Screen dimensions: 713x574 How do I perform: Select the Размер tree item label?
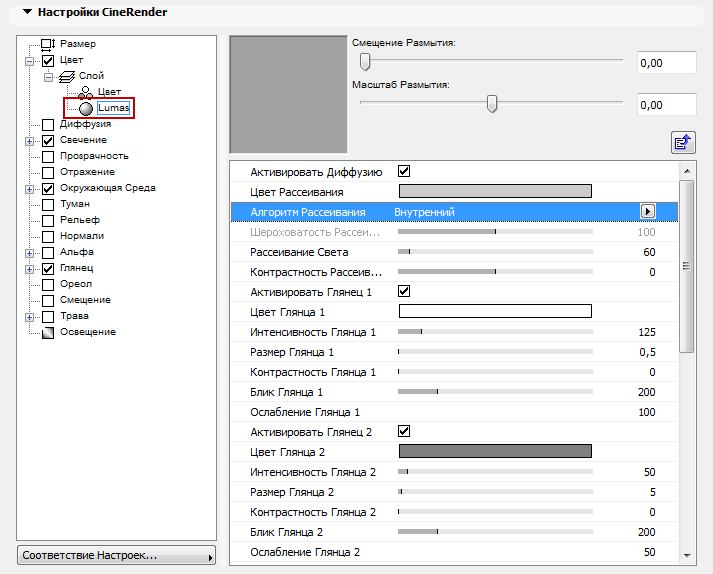[78, 44]
